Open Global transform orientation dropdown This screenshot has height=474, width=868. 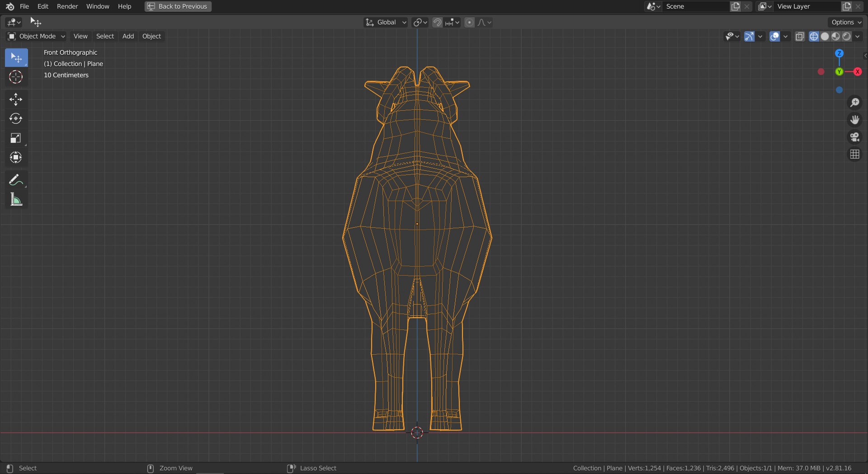(386, 22)
